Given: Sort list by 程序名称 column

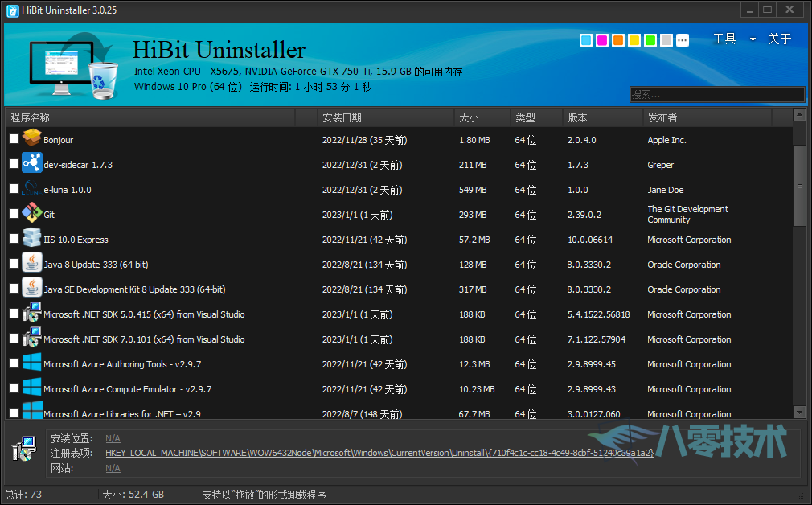Looking at the screenshot, I should coord(150,117).
